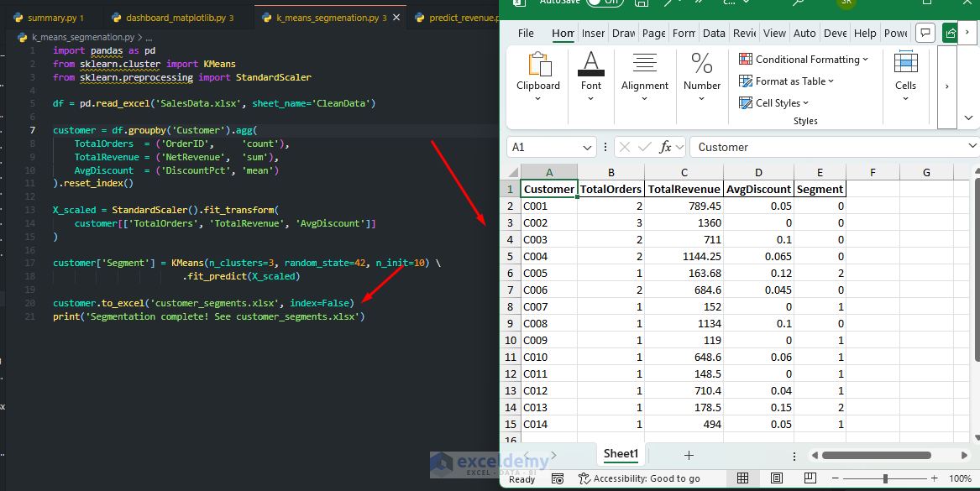980x491 pixels.
Task: Click the Enter checkmark in formula bar
Action: coord(644,148)
